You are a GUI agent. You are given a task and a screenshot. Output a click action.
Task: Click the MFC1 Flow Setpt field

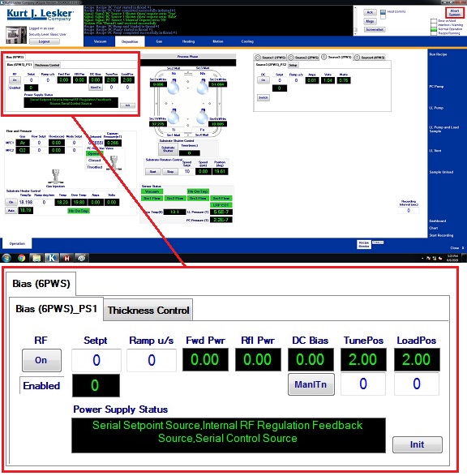(39, 143)
